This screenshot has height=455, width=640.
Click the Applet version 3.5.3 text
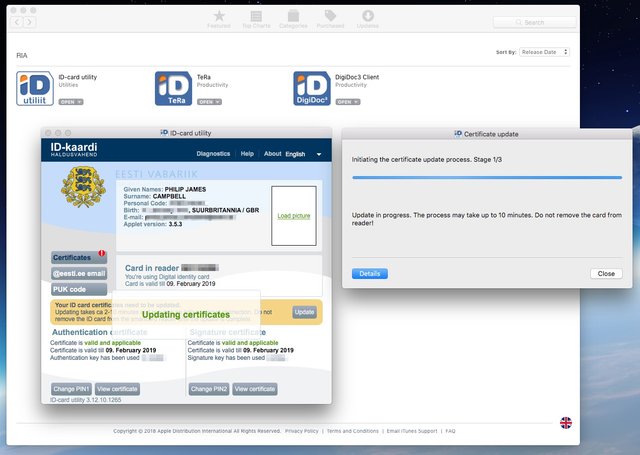point(153,224)
